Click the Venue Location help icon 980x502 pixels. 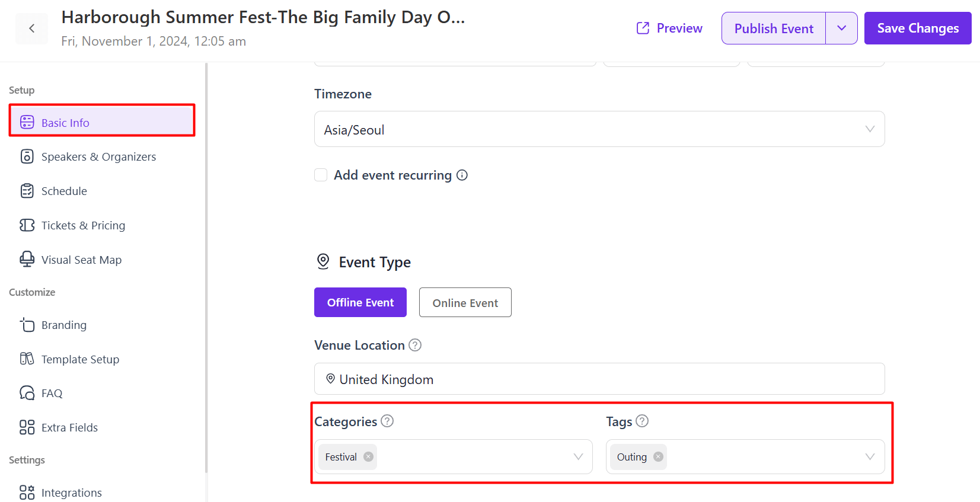pyautogui.click(x=415, y=345)
